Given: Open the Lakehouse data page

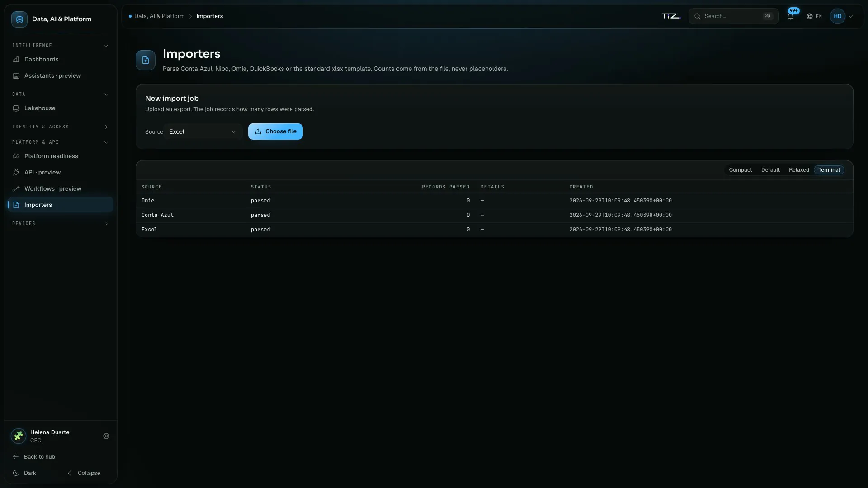Looking at the screenshot, I should [x=60, y=108].
